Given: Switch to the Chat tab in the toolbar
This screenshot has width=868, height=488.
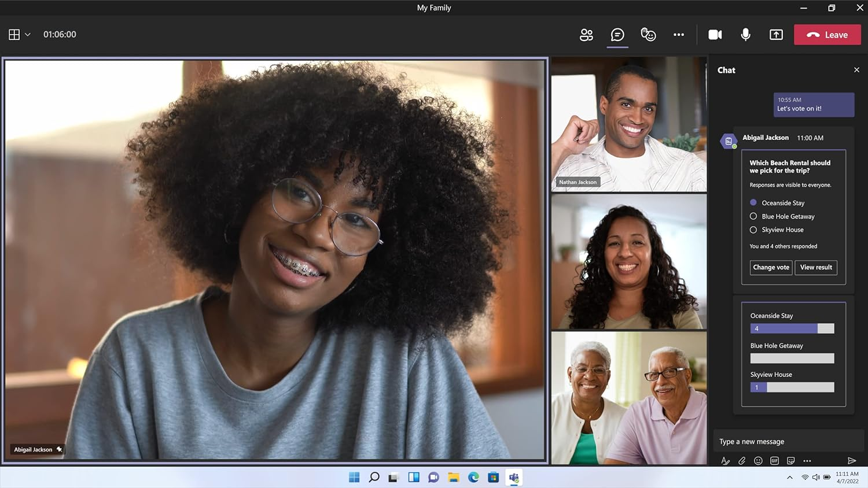Looking at the screenshot, I should [x=617, y=35].
